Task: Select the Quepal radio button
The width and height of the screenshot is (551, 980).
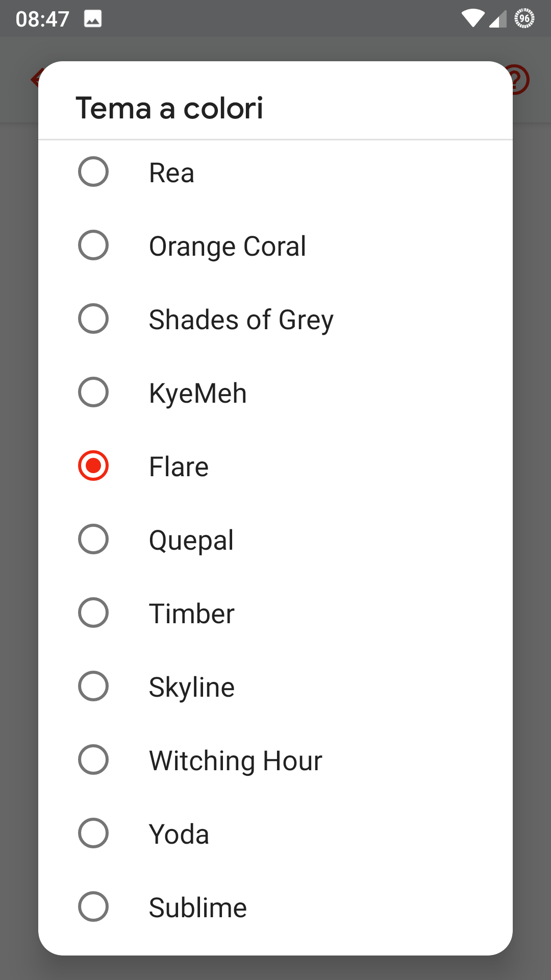Action: coord(93,539)
